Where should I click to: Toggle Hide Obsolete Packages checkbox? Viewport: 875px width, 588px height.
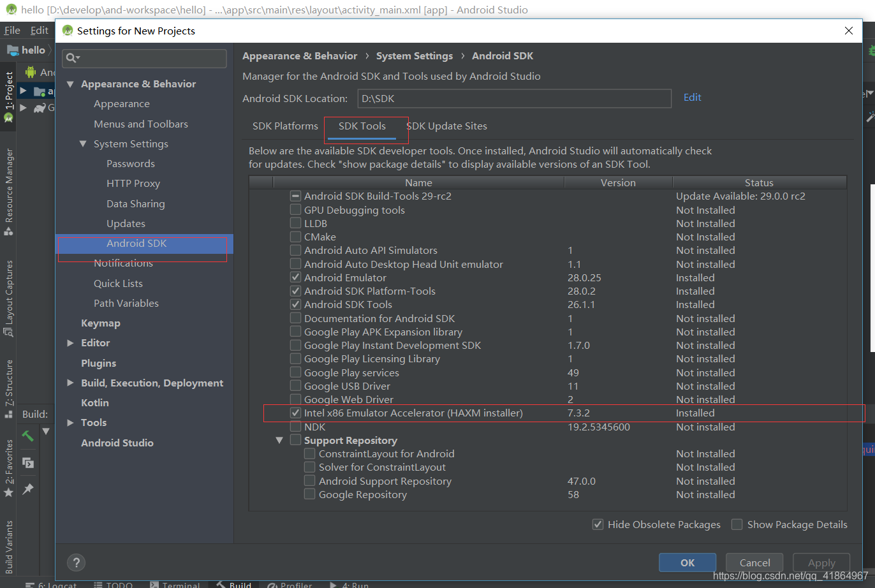[598, 524]
